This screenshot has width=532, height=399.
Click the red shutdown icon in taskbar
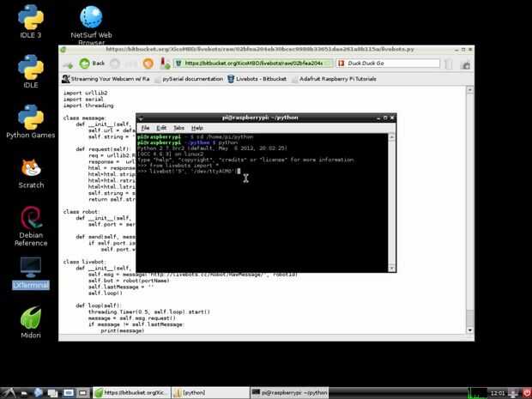(526, 393)
